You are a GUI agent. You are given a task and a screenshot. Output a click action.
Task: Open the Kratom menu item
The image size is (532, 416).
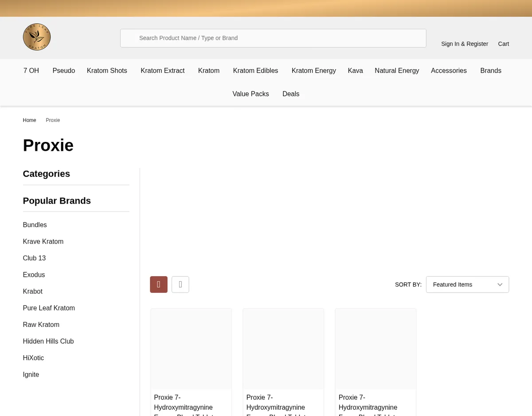tap(209, 71)
